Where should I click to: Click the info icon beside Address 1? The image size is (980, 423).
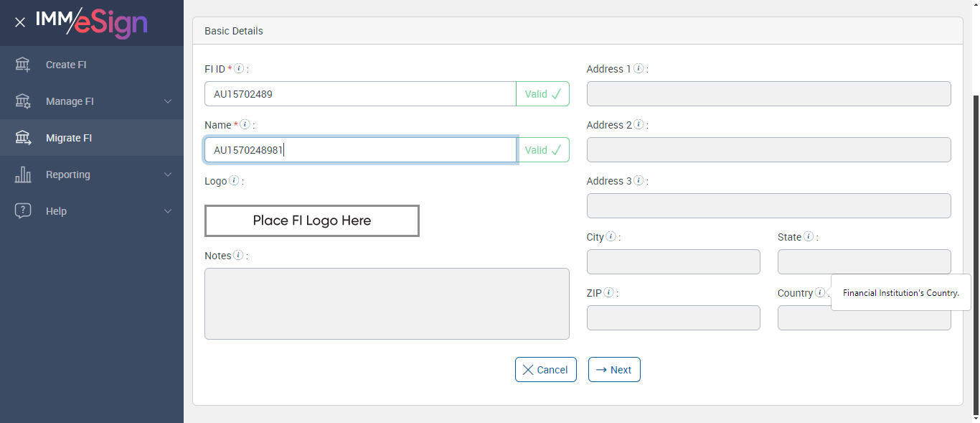(639, 69)
